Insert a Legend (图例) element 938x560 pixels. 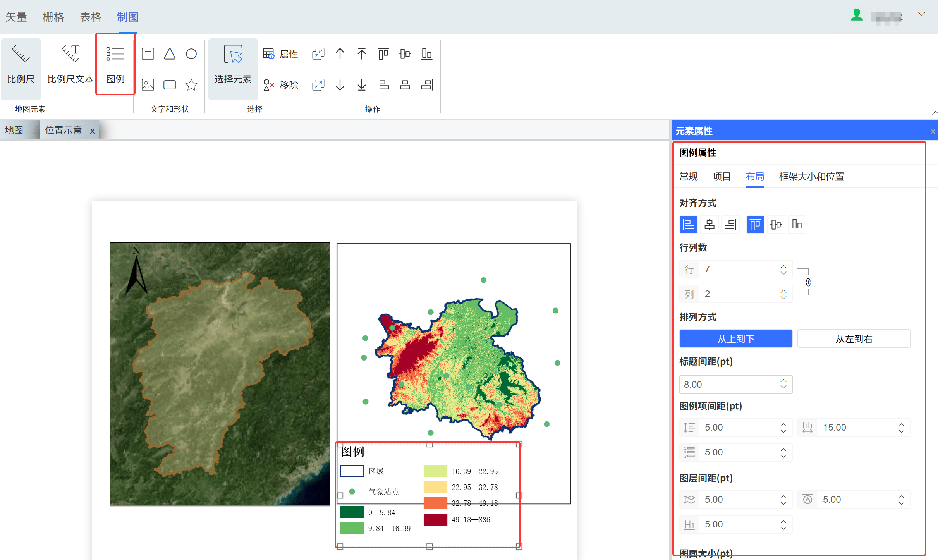pos(115,65)
